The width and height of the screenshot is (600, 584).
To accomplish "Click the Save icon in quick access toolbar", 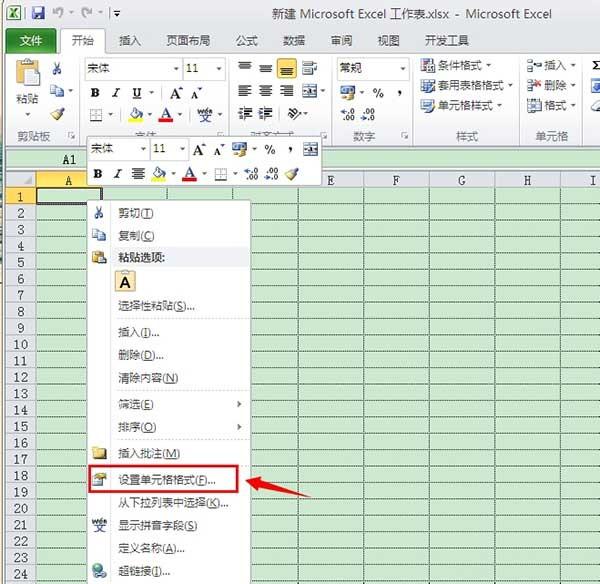I will click(x=38, y=13).
